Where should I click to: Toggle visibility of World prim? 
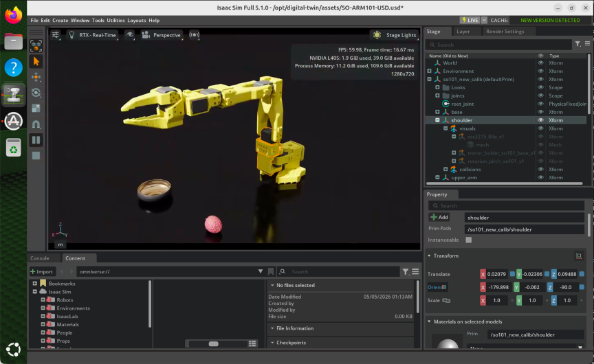tap(540, 62)
